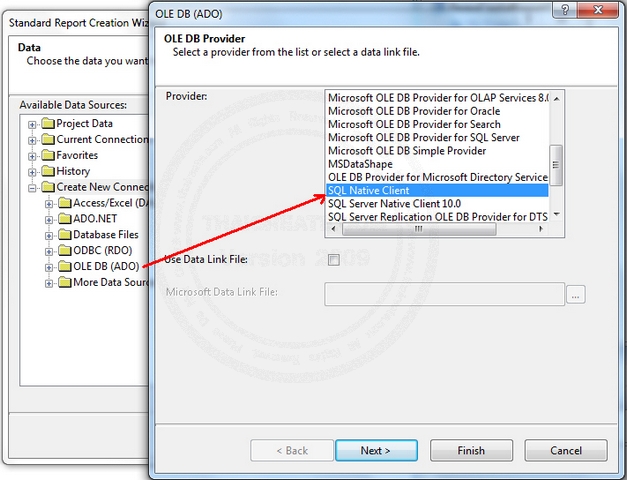This screenshot has height=480, width=627.
Task: Select the Favorites tree label
Action: 77,155
